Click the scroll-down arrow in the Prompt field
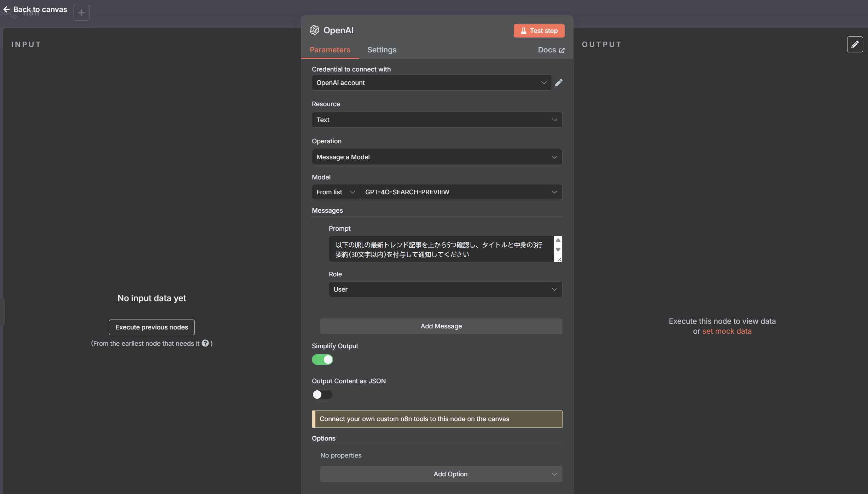 pos(558,250)
